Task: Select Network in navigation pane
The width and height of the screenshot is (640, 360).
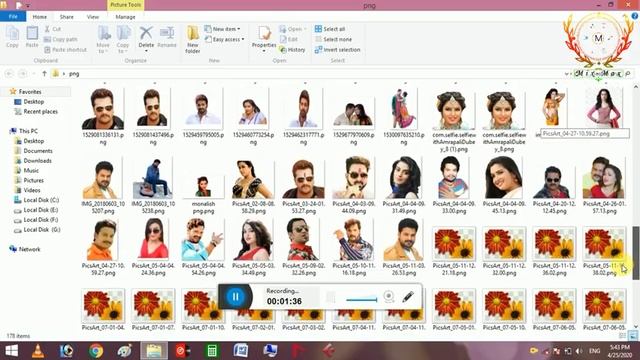Action: click(x=29, y=249)
